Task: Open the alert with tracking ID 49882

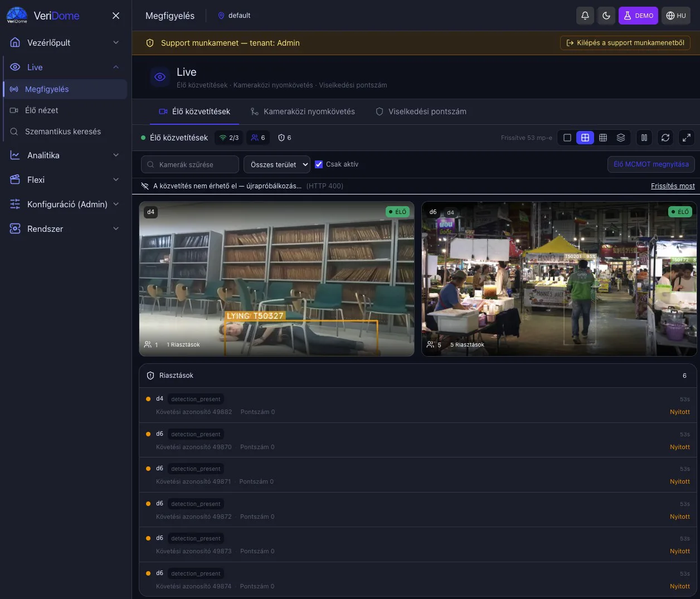Action: coord(418,405)
